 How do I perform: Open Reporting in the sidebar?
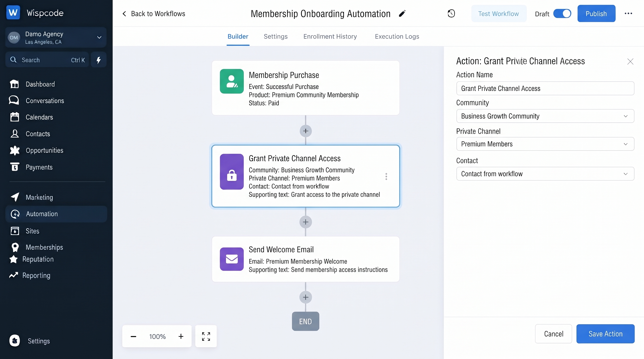pos(29,275)
